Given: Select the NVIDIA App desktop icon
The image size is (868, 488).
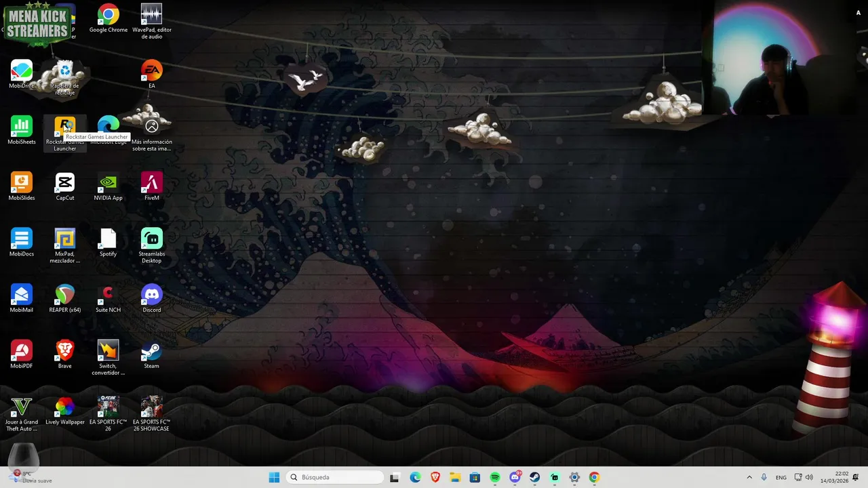Looking at the screenshot, I should point(108,186).
